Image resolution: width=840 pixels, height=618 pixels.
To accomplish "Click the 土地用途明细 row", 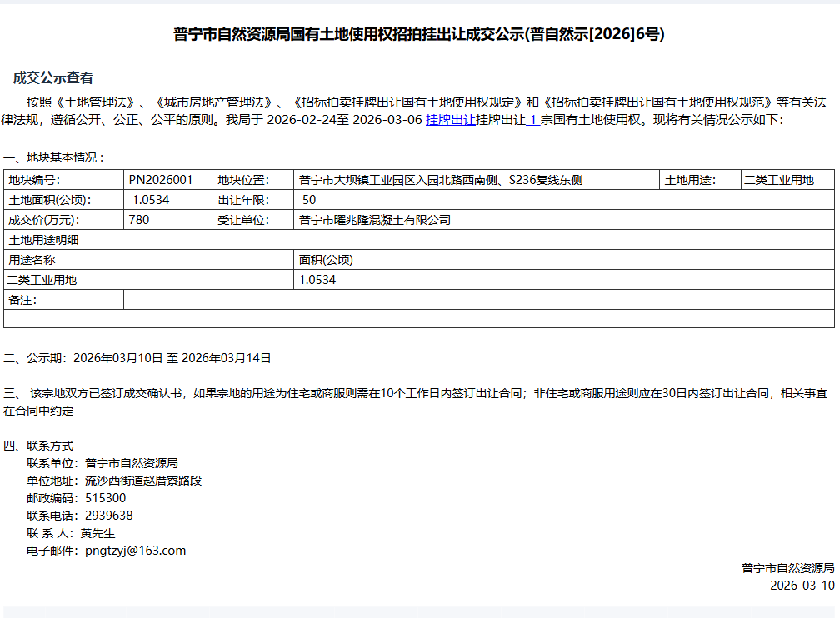I will pyautogui.click(x=43, y=240).
